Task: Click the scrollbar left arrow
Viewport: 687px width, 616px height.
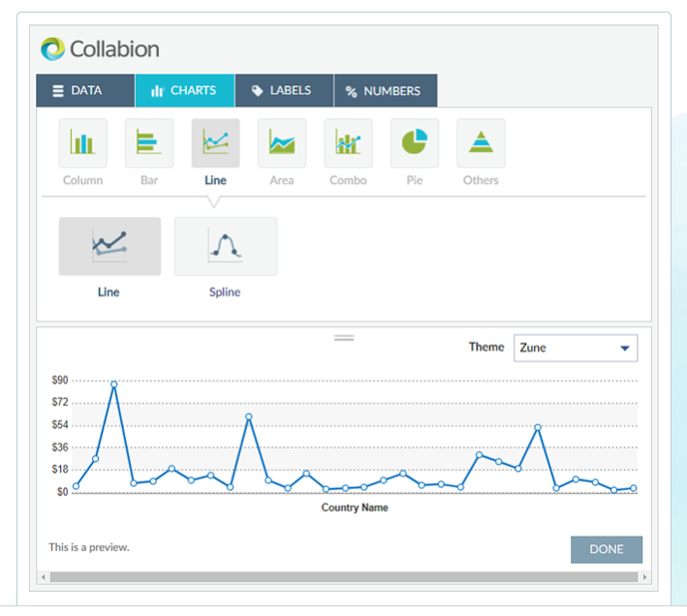Action: pyautogui.click(x=44, y=577)
